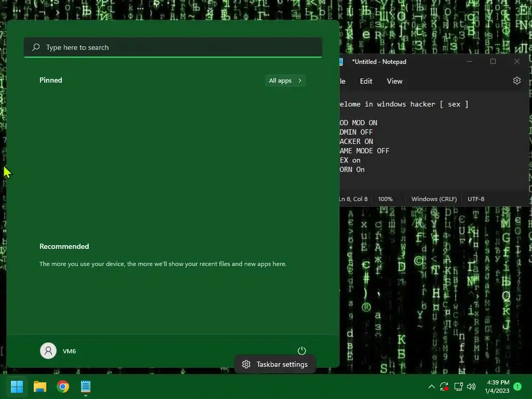Open File Explorer from the taskbar
532x399 pixels.
(x=39, y=387)
